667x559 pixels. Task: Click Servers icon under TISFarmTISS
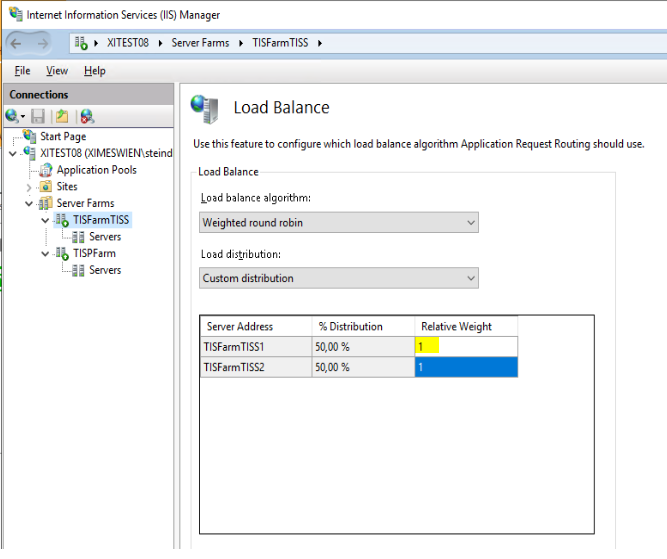tap(78, 237)
